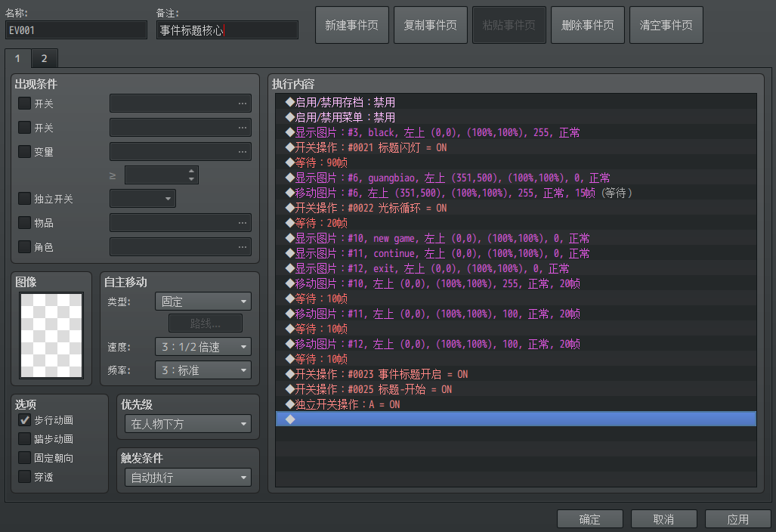Viewport: 776px width, 532px height.
Task: Click the 应用 button
Action: point(738,519)
